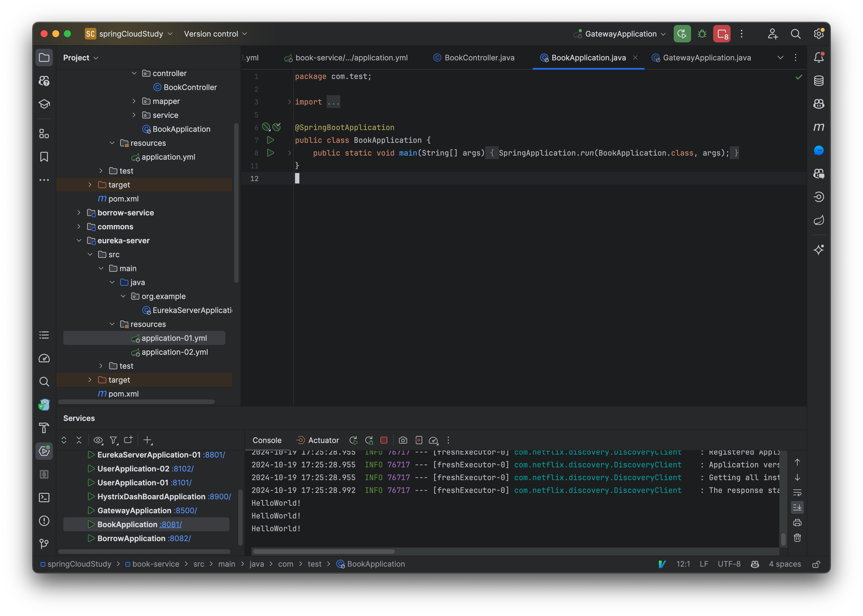Clear console output with trash icon
Image resolution: width=863 pixels, height=616 pixels.
click(797, 538)
